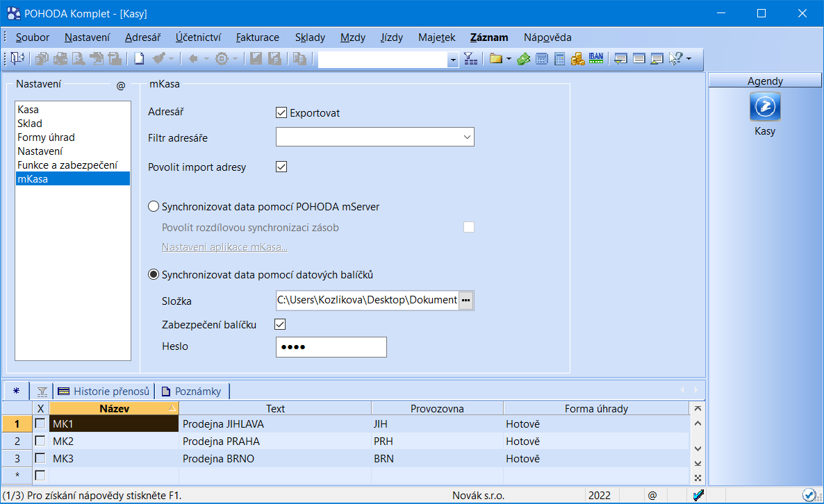
Task: Jump to last table row icon
Action: [698, 464]
